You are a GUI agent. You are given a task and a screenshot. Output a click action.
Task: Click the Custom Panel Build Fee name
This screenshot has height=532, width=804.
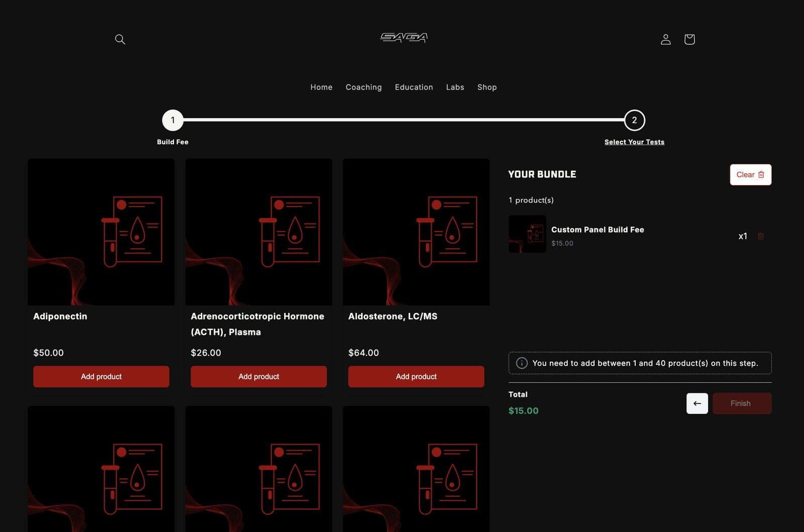coord(597,230)
